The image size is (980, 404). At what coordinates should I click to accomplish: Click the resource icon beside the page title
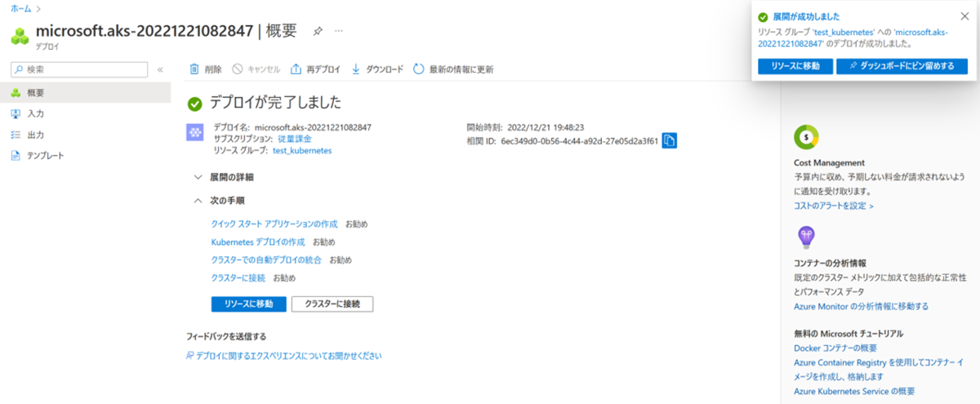tap(20, 35)
